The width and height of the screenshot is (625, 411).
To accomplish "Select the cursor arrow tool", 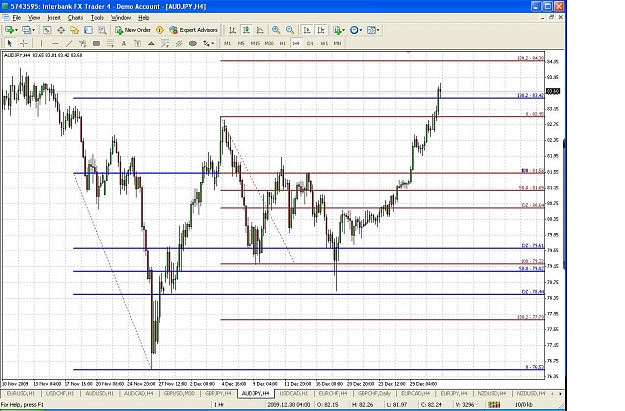I will click(x=10, y=43).
